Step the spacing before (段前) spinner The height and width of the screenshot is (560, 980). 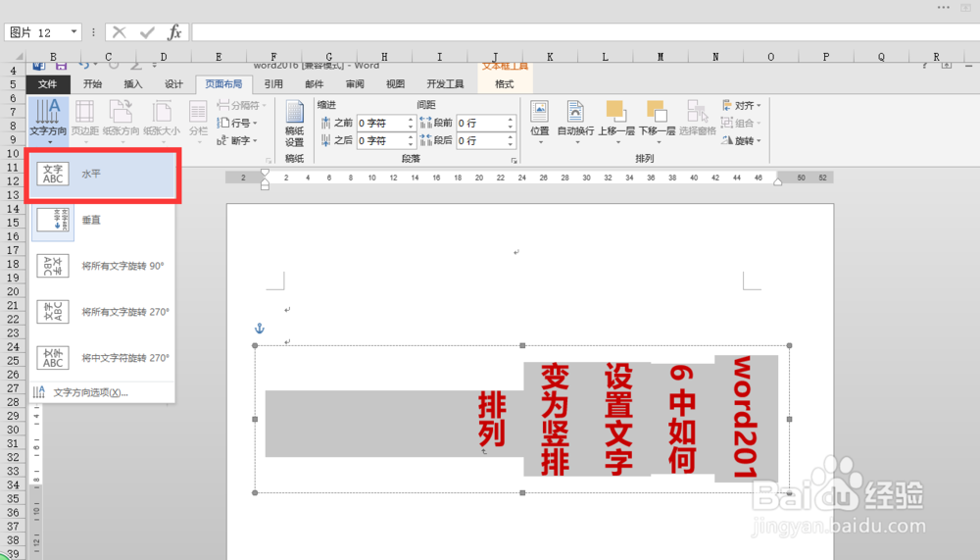(x=511, y=123)
